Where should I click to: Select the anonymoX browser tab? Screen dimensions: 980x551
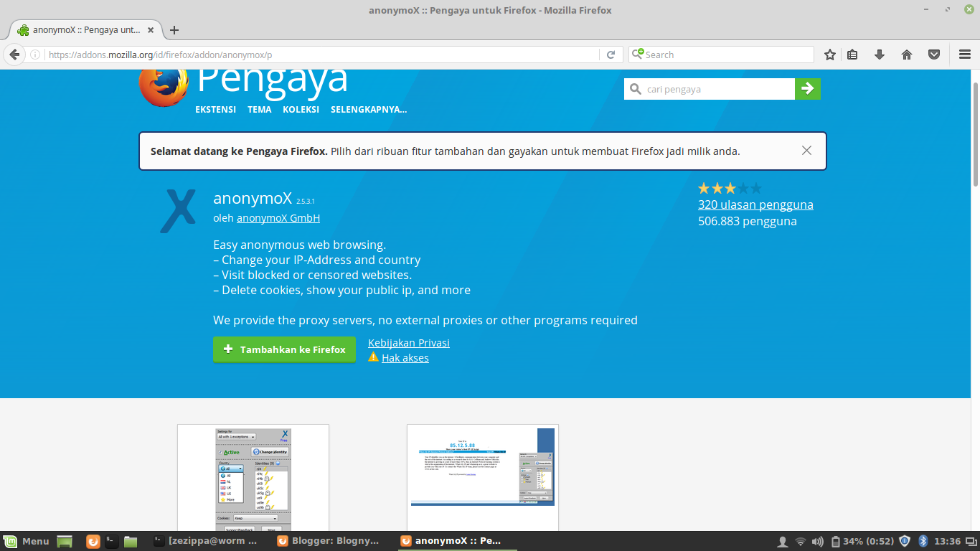click(86, 30)
